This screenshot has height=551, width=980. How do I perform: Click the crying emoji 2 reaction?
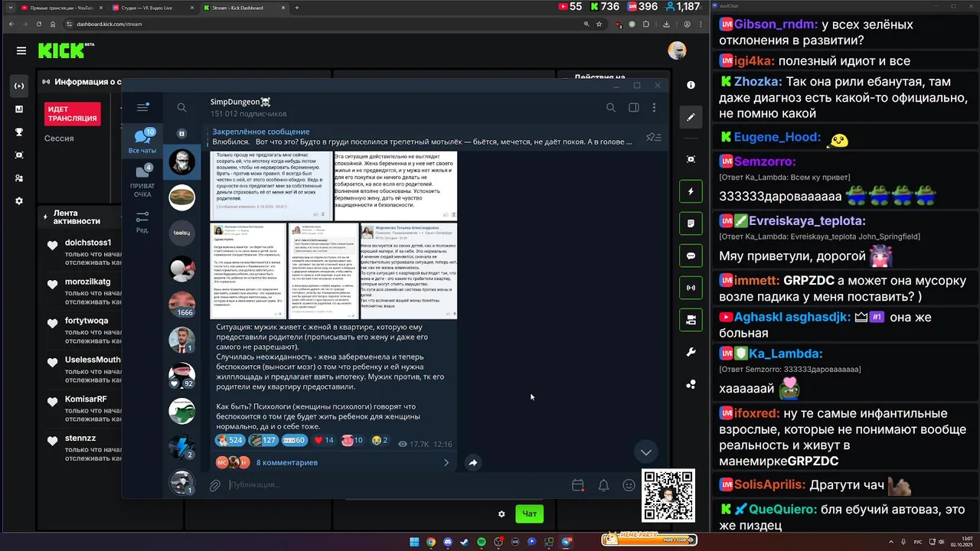coord(380,441)
